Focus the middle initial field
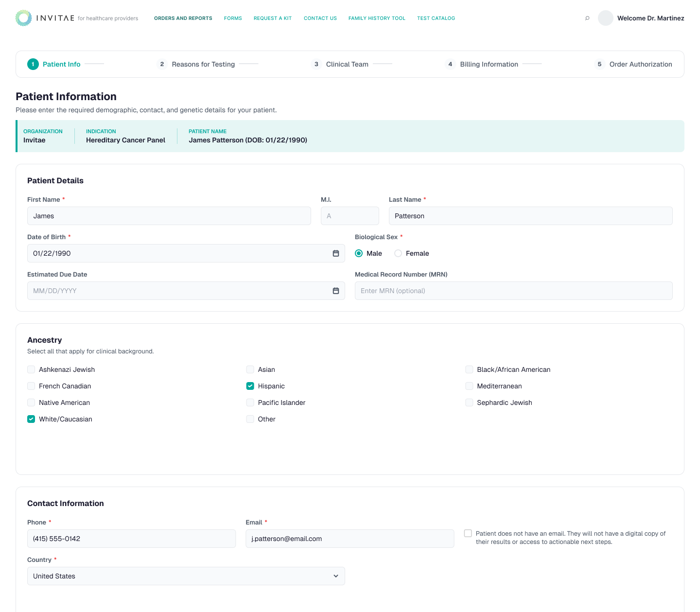The image size is (700, 612). pos(350,216)
